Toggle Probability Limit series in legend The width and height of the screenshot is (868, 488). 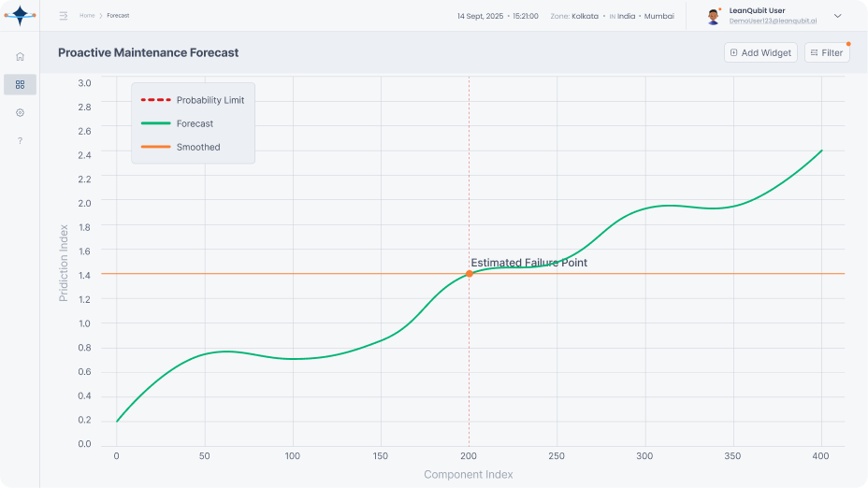point(193,100)
